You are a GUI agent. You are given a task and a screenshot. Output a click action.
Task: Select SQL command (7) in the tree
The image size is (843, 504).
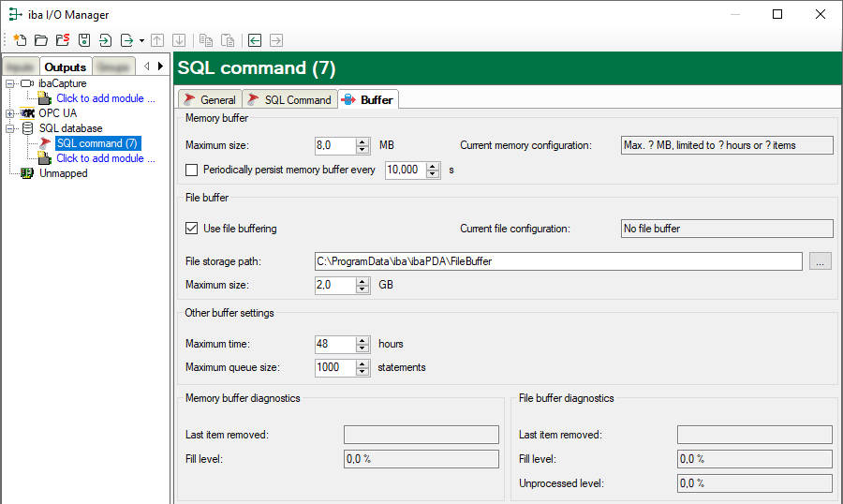click(x=97, y=143)
